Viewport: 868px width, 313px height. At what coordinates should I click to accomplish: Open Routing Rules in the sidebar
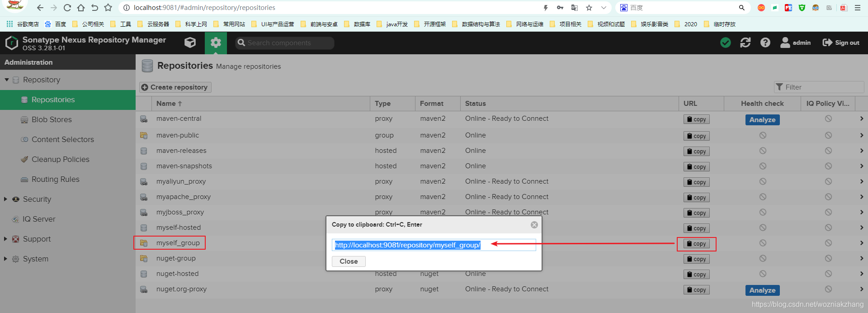click(68, 179)
